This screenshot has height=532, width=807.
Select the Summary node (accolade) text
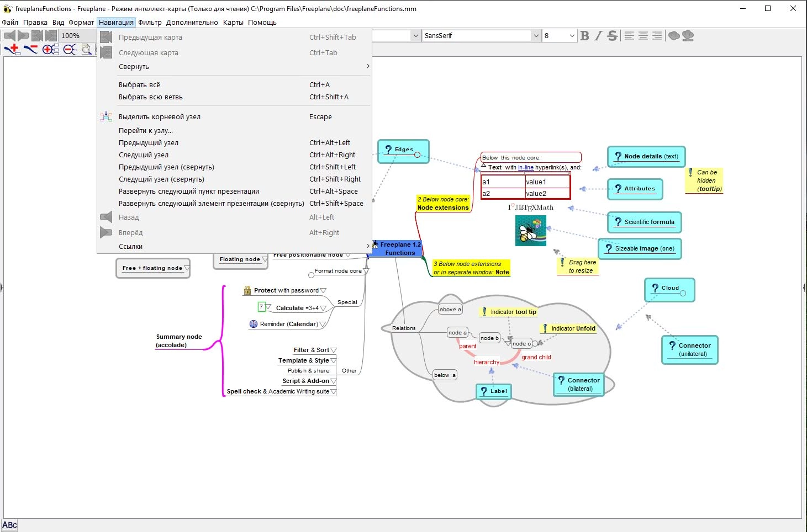tap(179, 341)
